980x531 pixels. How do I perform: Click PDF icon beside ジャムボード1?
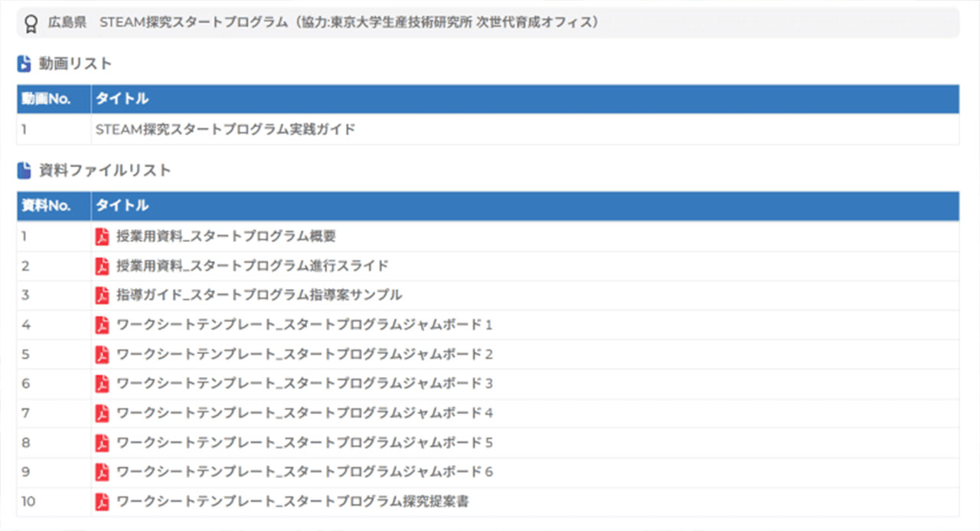pyautogui.click(x=102, y=325)
